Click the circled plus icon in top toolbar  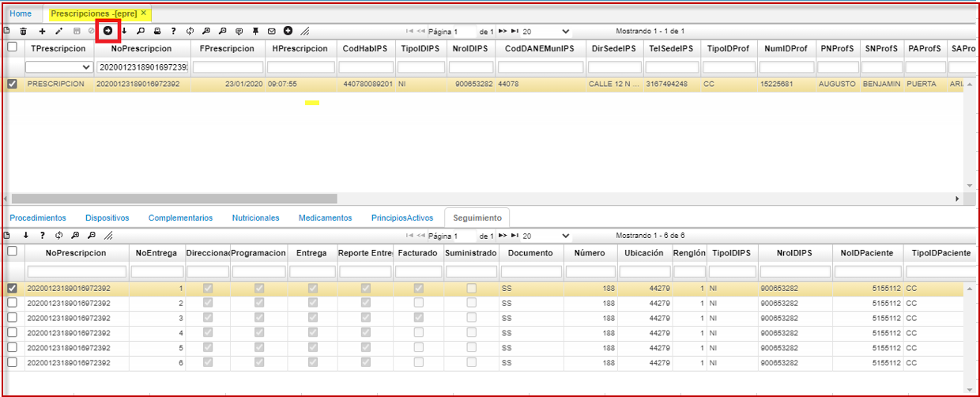click(x=288, y=31)
